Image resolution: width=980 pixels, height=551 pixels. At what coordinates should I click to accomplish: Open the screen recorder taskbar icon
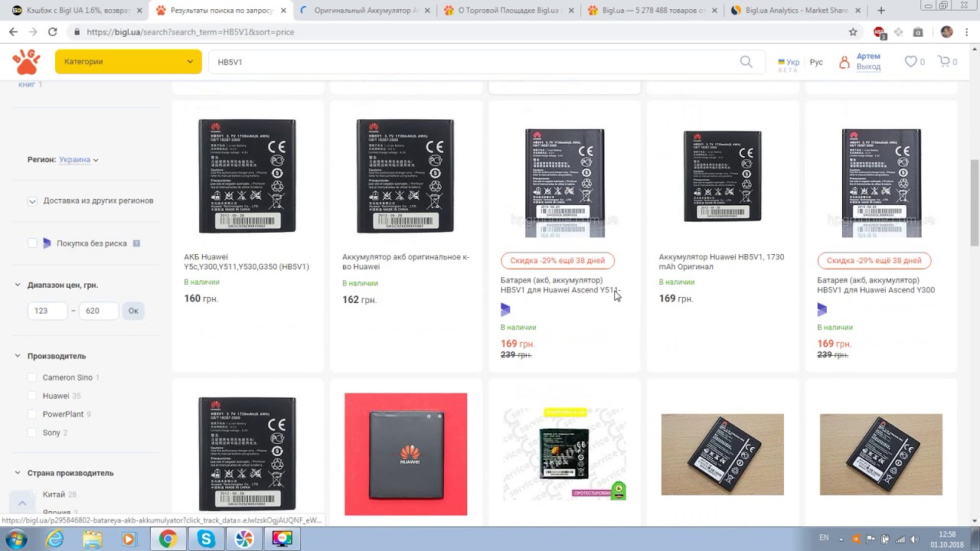point(282,540)
